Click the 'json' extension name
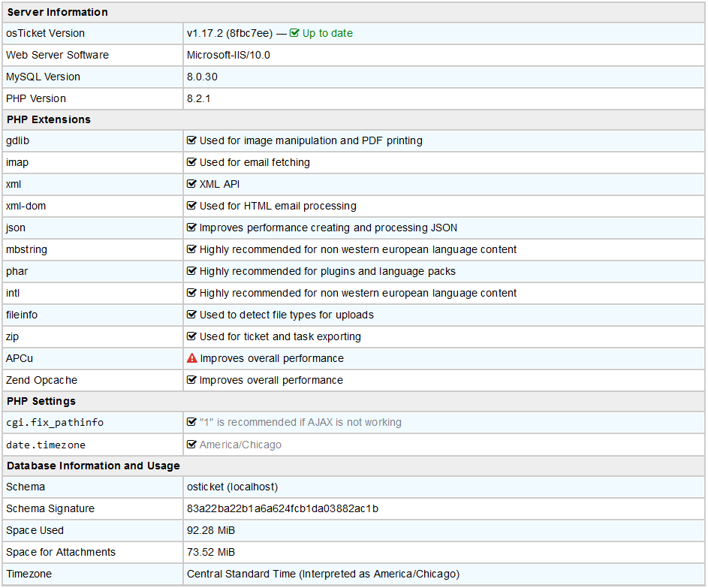The height and width of the screenshot is (588, 708). click(x=15, y=228)
